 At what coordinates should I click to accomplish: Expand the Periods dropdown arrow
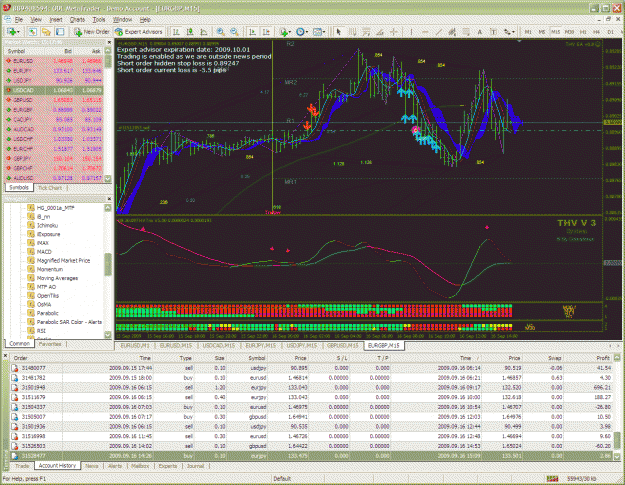(x=307, y=32)
